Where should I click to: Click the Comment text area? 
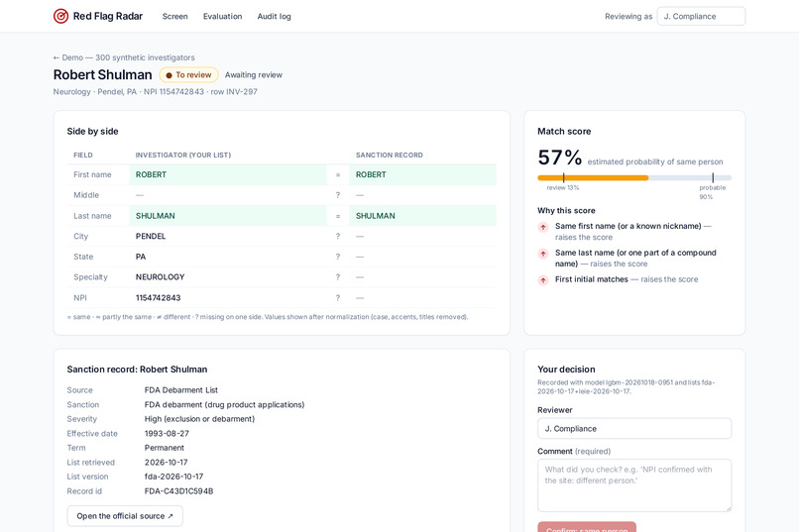(x=633, y=485)
